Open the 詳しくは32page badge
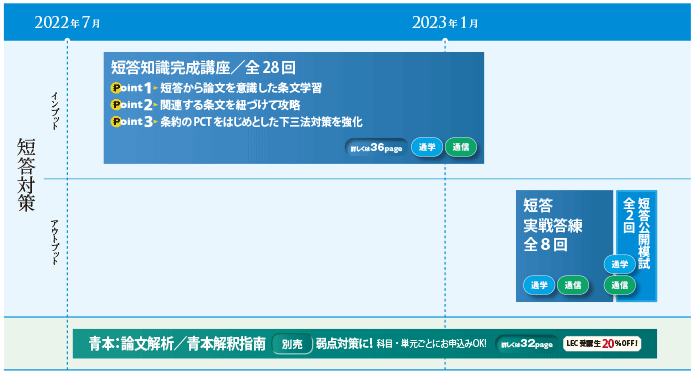 pos(526,344)
